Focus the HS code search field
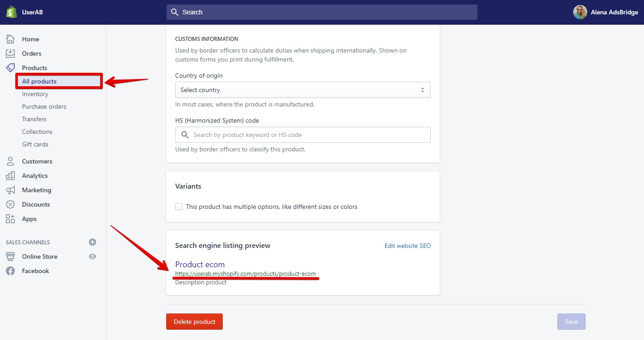Image resolution: width=644 pixels, height=340 pixels. [303, 135]
